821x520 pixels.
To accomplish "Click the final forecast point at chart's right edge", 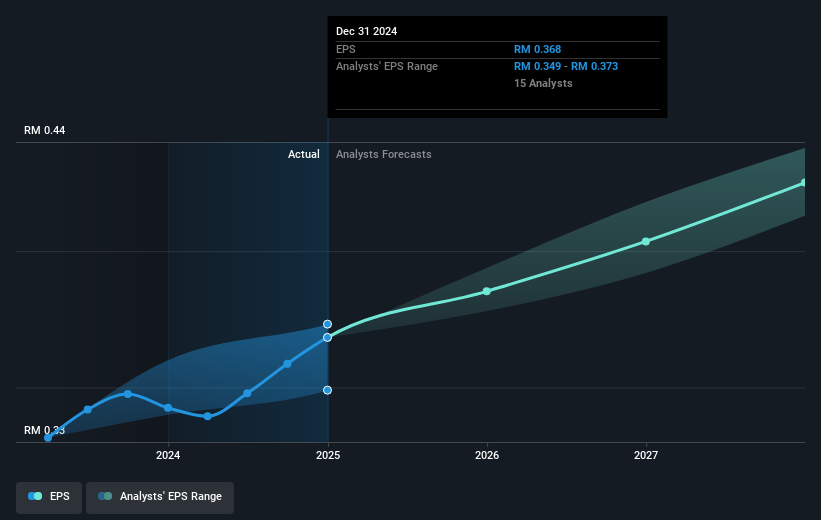I will click(804, 183).
